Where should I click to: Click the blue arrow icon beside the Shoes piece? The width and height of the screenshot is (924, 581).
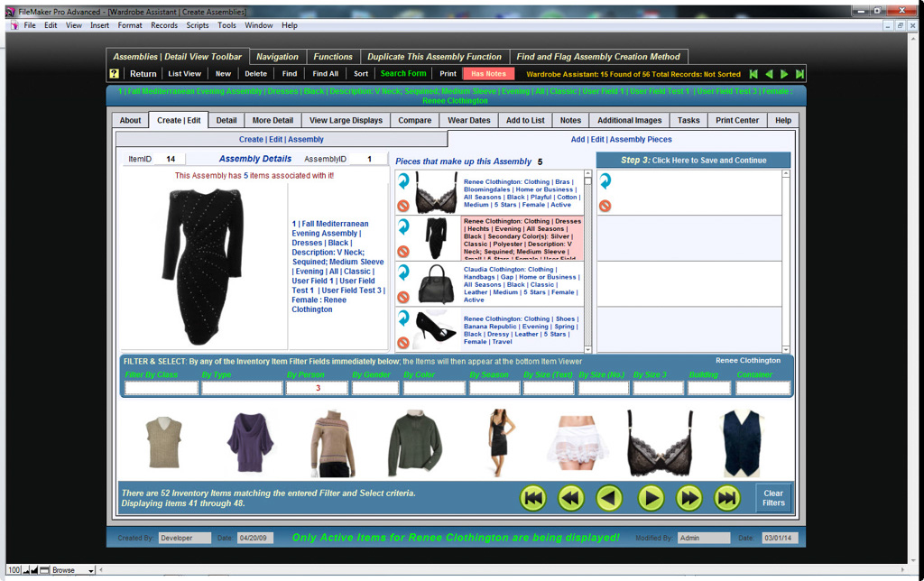coord(403,318)
